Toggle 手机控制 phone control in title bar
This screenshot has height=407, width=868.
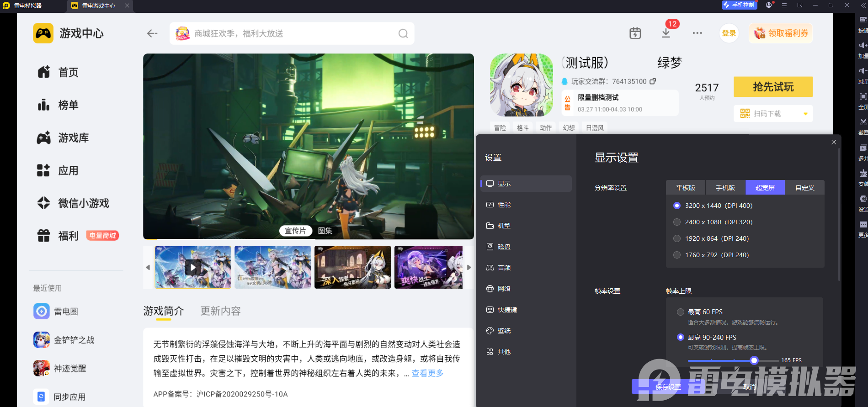coord(740,5)
